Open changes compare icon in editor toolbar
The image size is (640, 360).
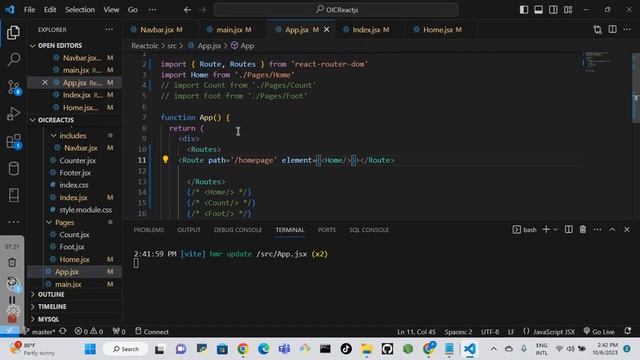tap(598, 29)
